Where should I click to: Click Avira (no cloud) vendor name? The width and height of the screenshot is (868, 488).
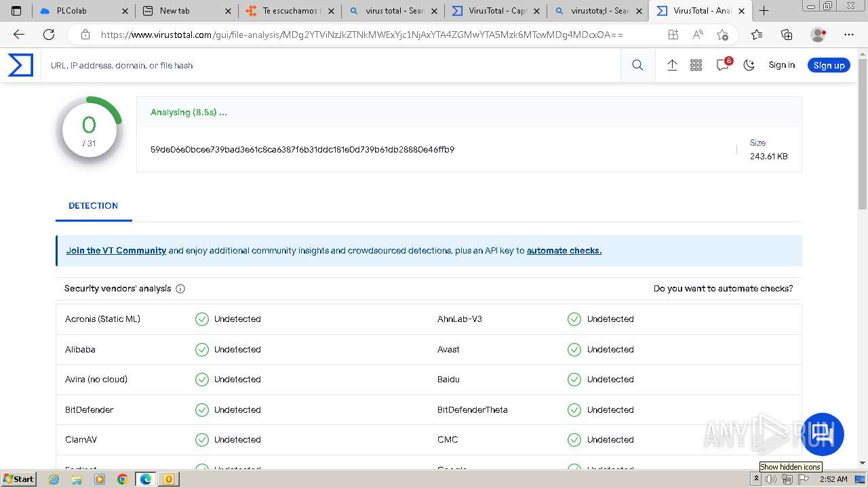pyautogui.click(x=96, y=380)
